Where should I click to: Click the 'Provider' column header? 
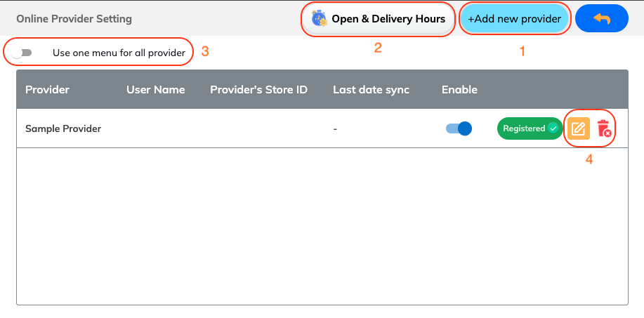pos(47,89)
